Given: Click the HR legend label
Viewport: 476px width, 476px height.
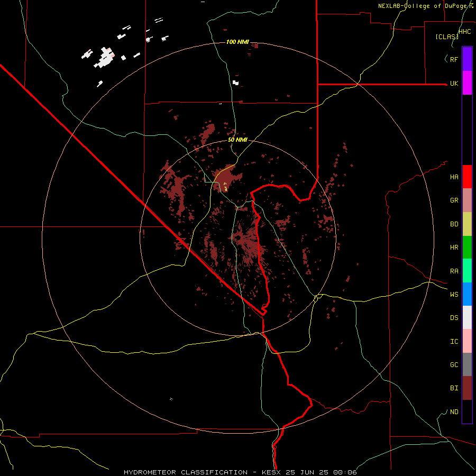Looking at the screenshot, I should click(454, 248).
